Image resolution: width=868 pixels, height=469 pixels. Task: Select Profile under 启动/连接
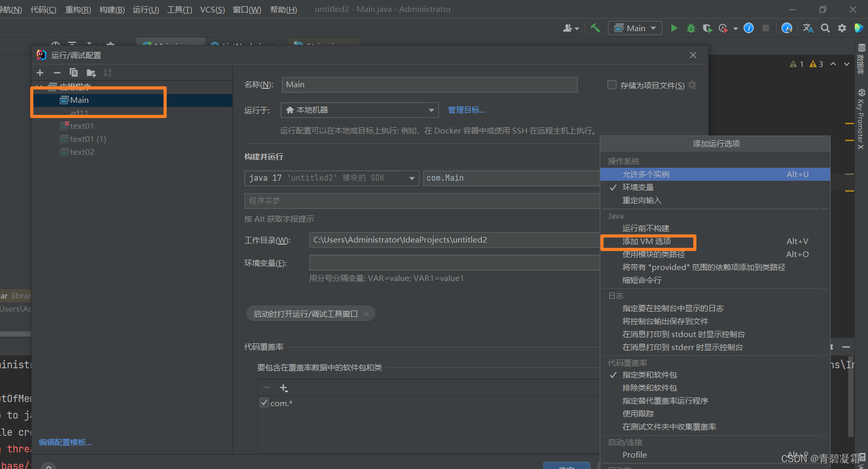tap(715, 455)
